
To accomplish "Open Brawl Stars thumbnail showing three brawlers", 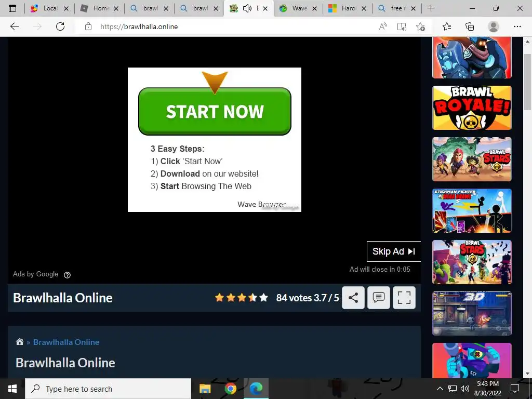I will pyautogui.click(x=472, y=159).
